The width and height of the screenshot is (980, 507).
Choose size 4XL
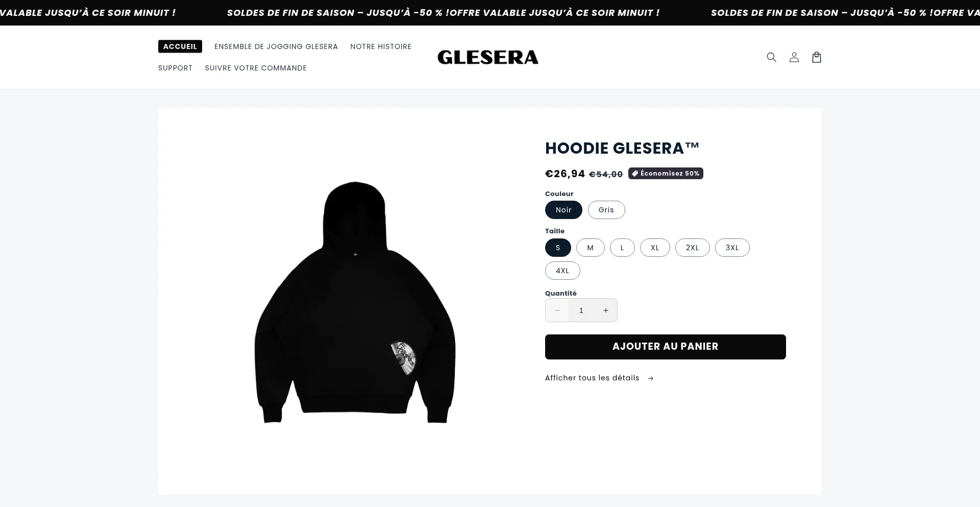coord(562,271)
